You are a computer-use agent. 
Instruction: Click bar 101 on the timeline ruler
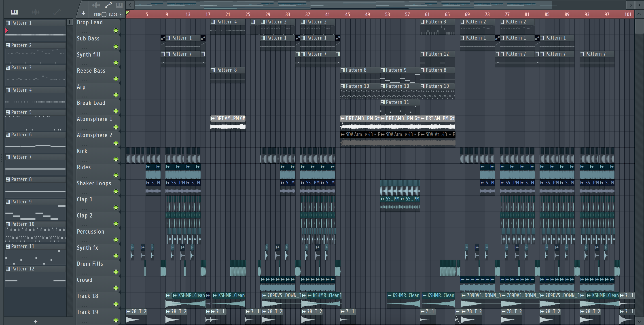point(628,15)
